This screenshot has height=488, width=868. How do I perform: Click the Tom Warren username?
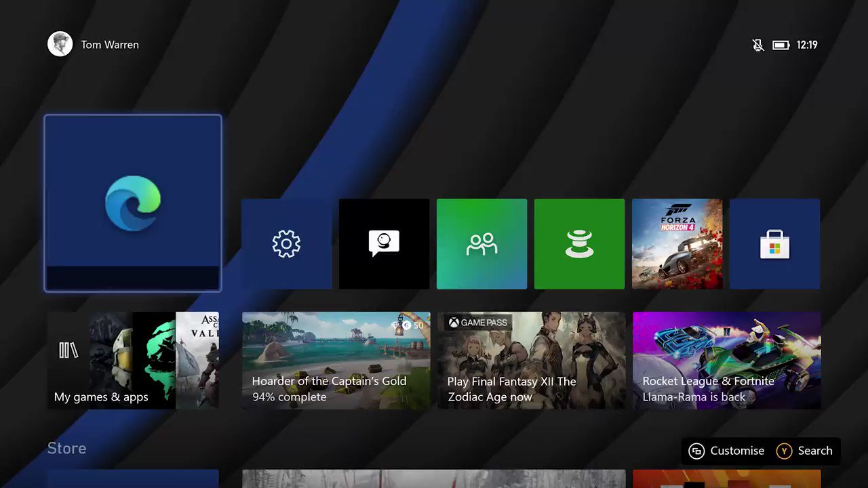(110, 45)
